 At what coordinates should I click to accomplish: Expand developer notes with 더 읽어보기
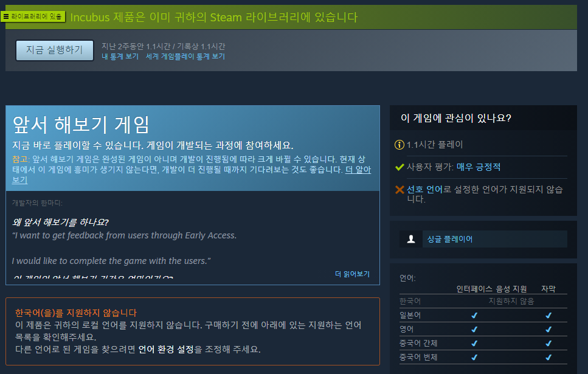coord(352,274)
